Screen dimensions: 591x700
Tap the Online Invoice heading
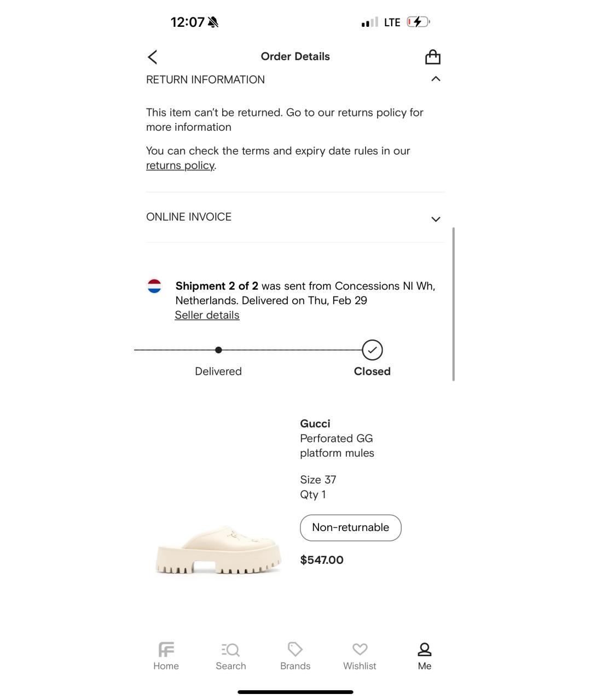pos(189,217)
